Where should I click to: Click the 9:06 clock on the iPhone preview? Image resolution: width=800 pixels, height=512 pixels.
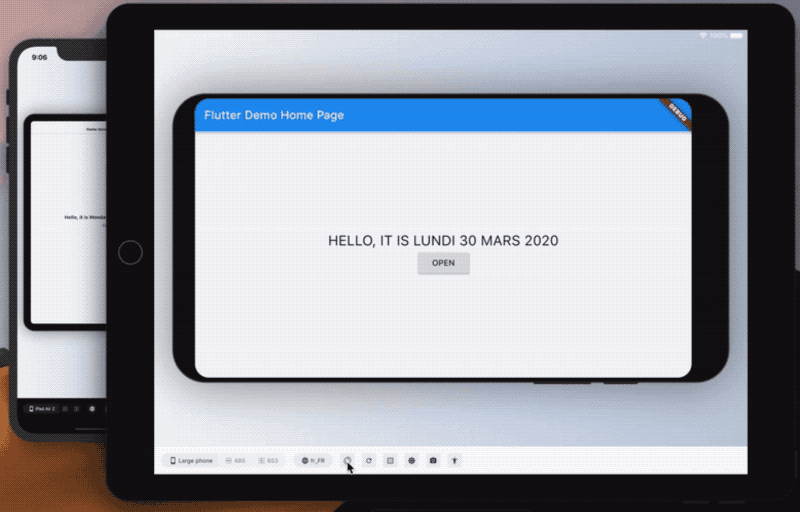39,57
